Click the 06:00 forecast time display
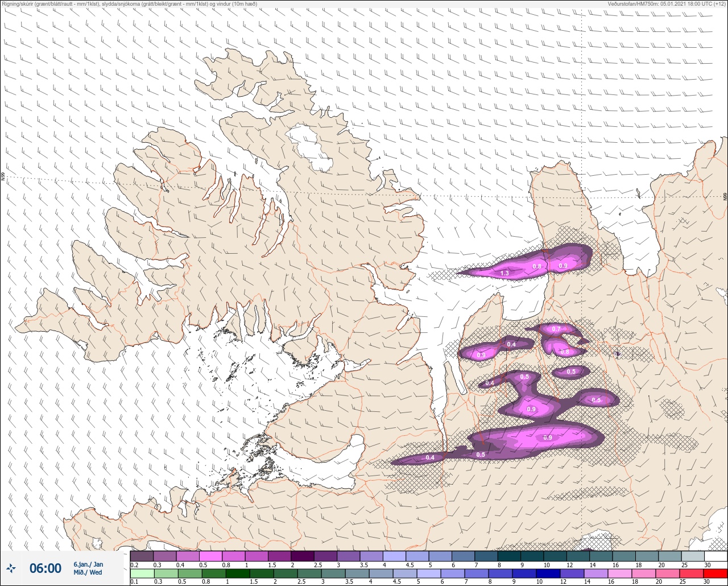 point(45,568)
